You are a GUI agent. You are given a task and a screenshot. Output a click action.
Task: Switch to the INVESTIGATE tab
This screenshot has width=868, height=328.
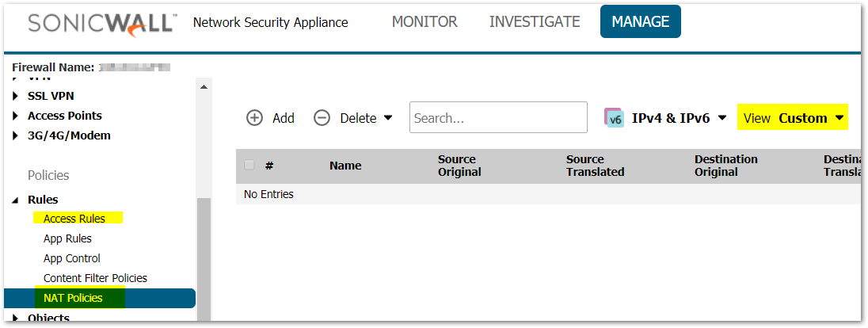tap(535, 22)
